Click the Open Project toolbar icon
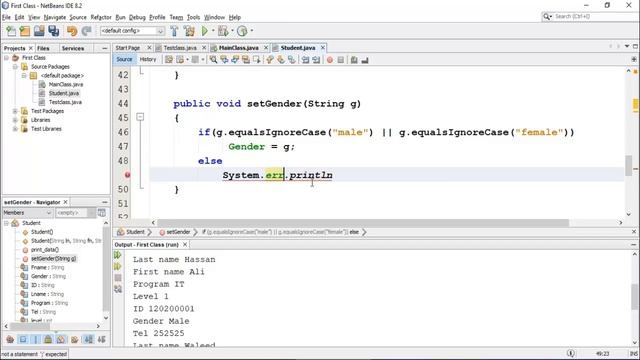Screen dimensions: 640x360 click(39, 31)
